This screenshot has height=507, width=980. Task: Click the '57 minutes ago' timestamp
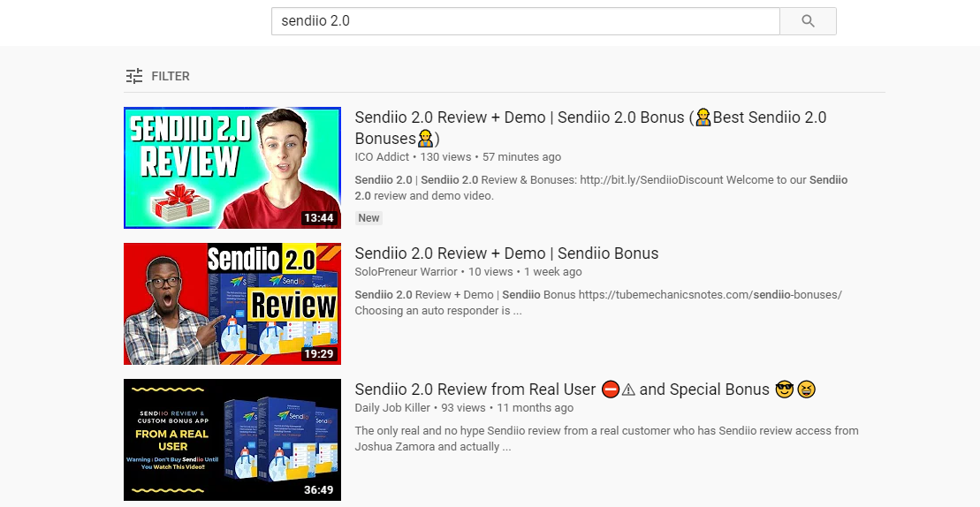[x=522, y=156]
